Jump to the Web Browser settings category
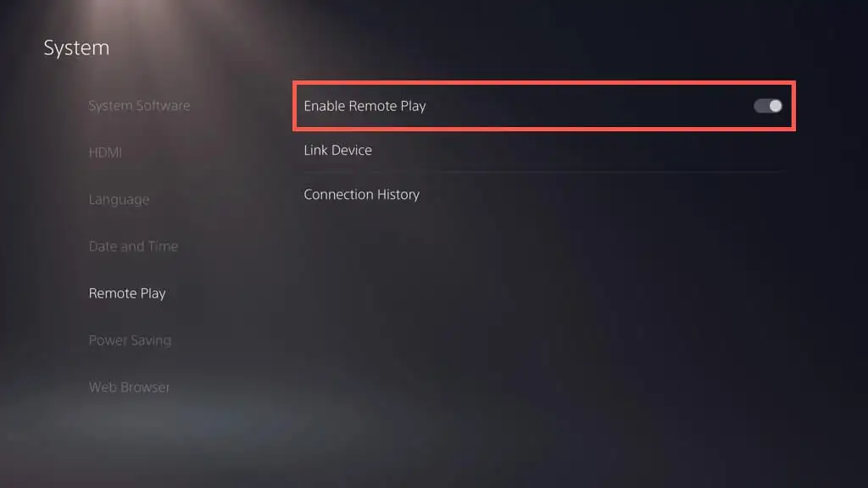Screen dimensions: 868x488 [x=130, y=387]
